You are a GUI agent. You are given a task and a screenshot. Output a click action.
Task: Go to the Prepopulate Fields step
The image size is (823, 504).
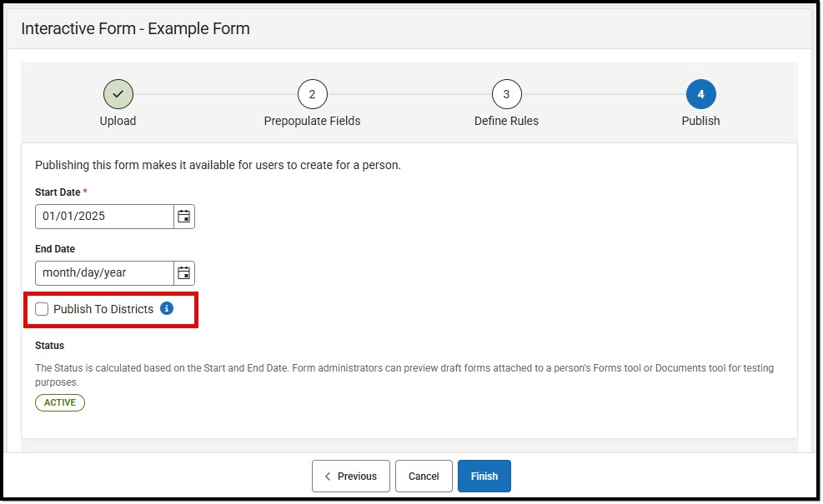pos(312,121)
